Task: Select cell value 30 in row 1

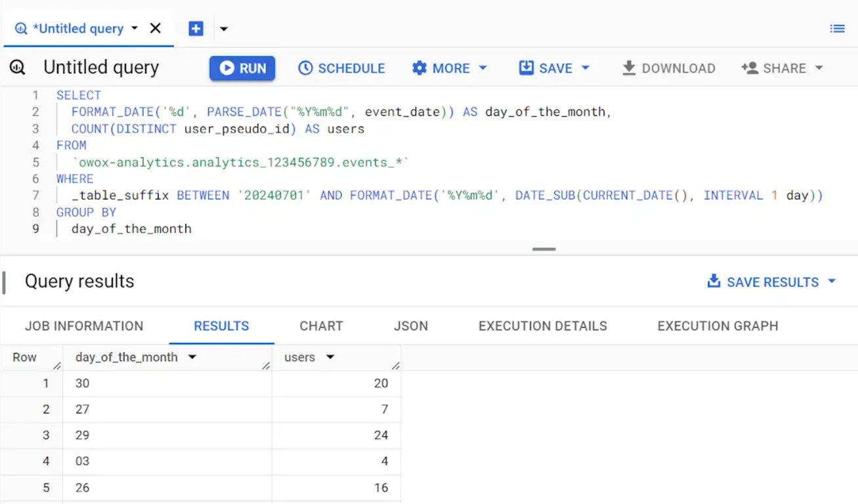Action: (82, 383)
